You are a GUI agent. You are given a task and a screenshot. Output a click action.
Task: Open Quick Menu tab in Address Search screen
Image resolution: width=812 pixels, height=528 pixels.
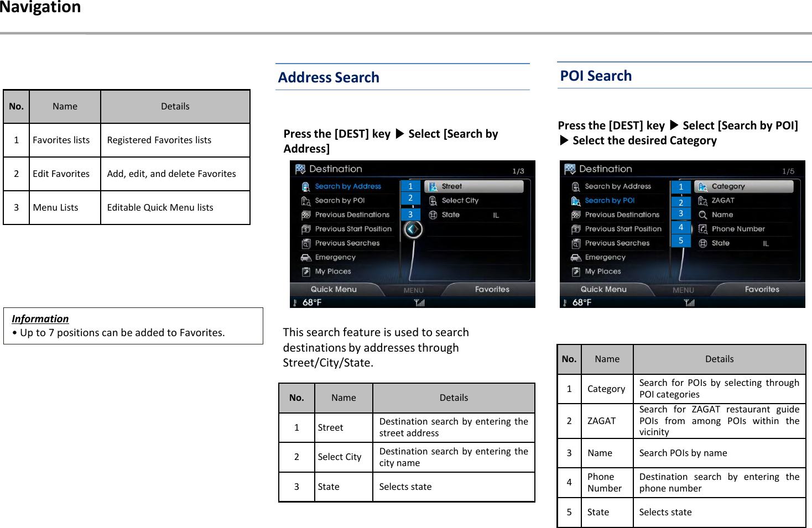[x=334, y=289]
